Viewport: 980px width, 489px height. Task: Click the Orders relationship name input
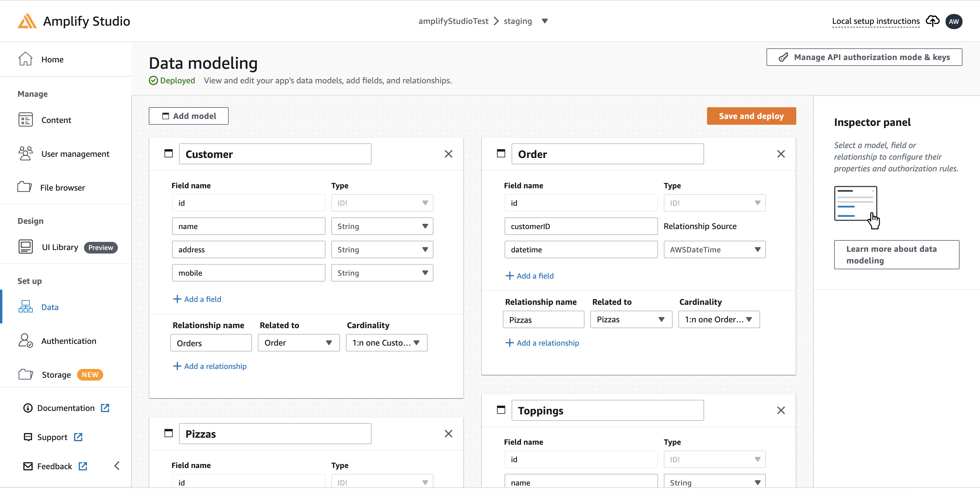click(x=211, y=343)
